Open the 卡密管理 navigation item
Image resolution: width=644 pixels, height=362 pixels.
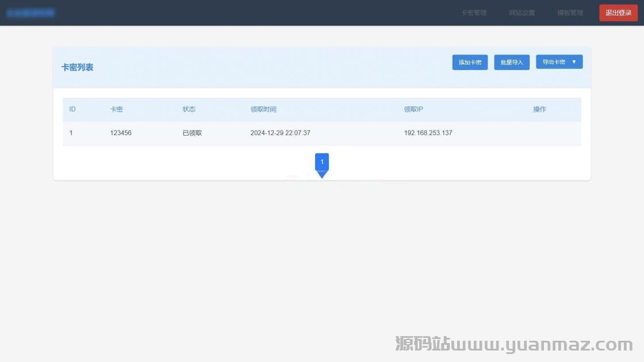[x=474, y=13]
